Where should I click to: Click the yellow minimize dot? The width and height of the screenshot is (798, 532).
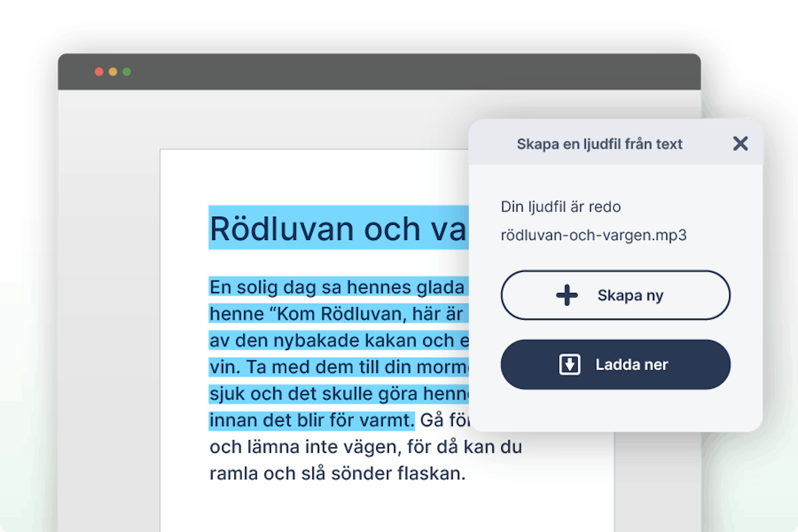(113, 72)
